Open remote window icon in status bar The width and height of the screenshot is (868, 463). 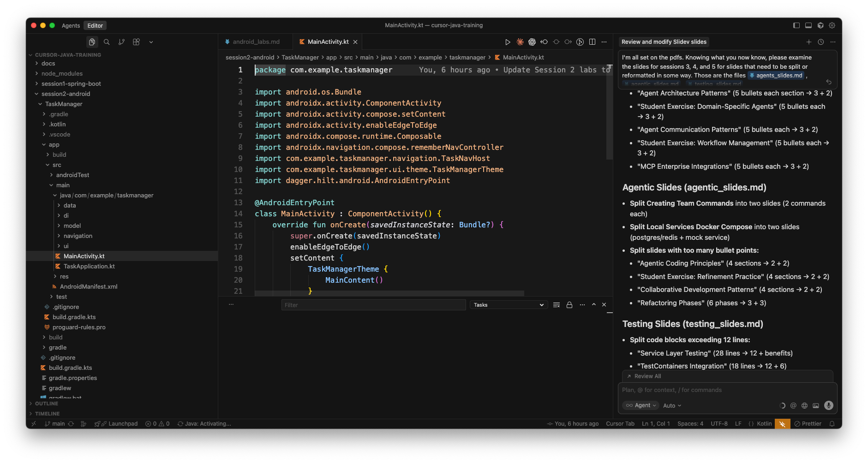(x=34, y=424)
